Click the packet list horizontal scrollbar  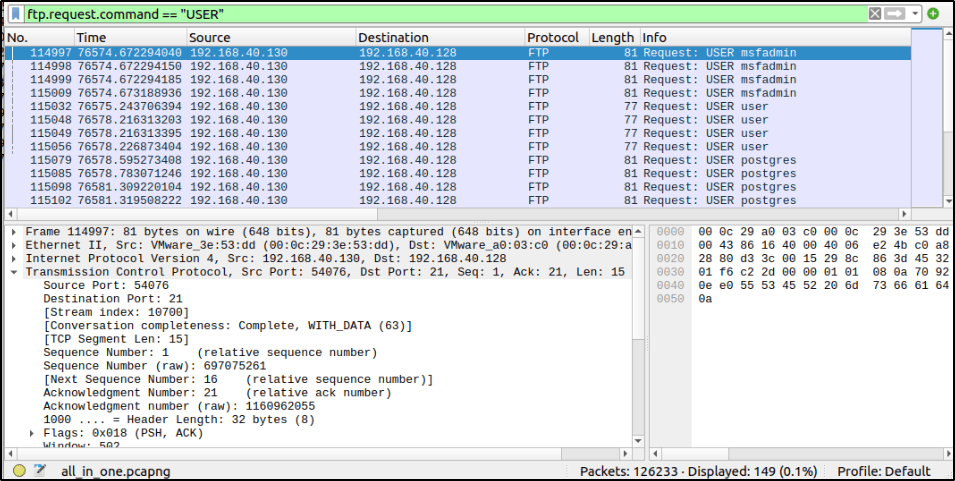(450, 214)
